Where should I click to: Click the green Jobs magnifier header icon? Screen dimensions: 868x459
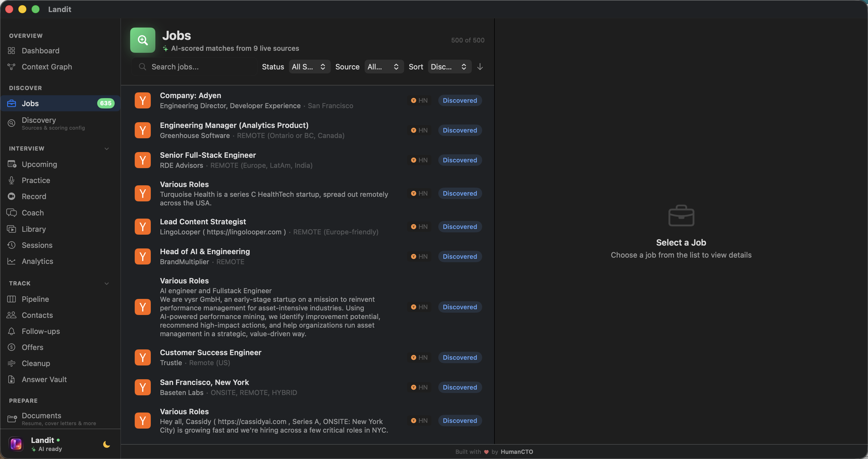pyautogui.click(x=142, y=40)
